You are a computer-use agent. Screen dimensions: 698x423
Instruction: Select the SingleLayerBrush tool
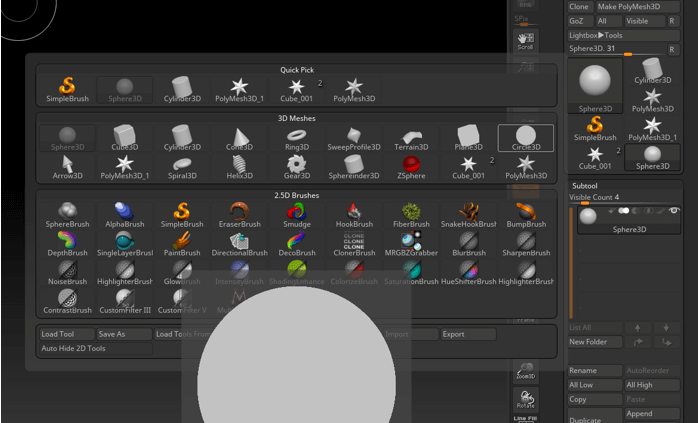[x=125, y=244]
